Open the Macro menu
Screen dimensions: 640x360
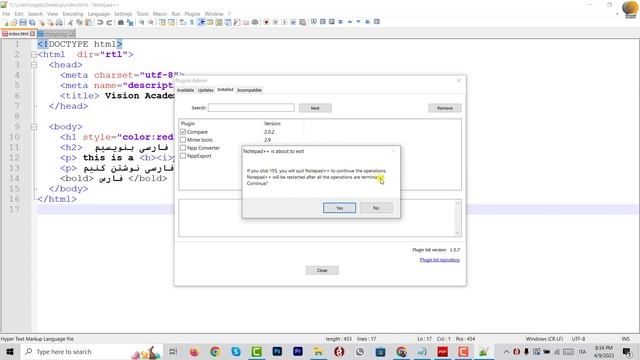coord(160,14)
